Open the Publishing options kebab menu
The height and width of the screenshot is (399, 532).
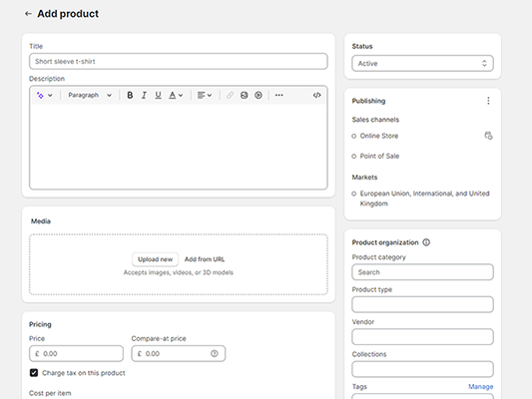[x=488, y=101]
